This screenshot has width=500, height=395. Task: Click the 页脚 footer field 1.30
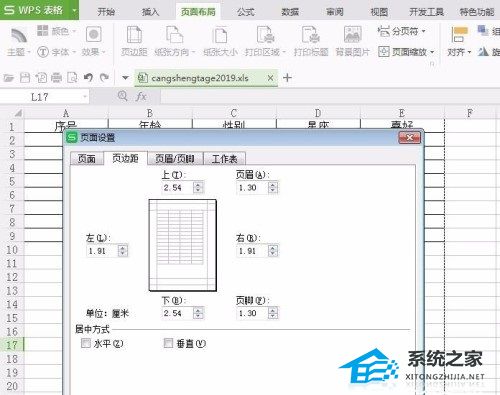[x=253, y=313]
